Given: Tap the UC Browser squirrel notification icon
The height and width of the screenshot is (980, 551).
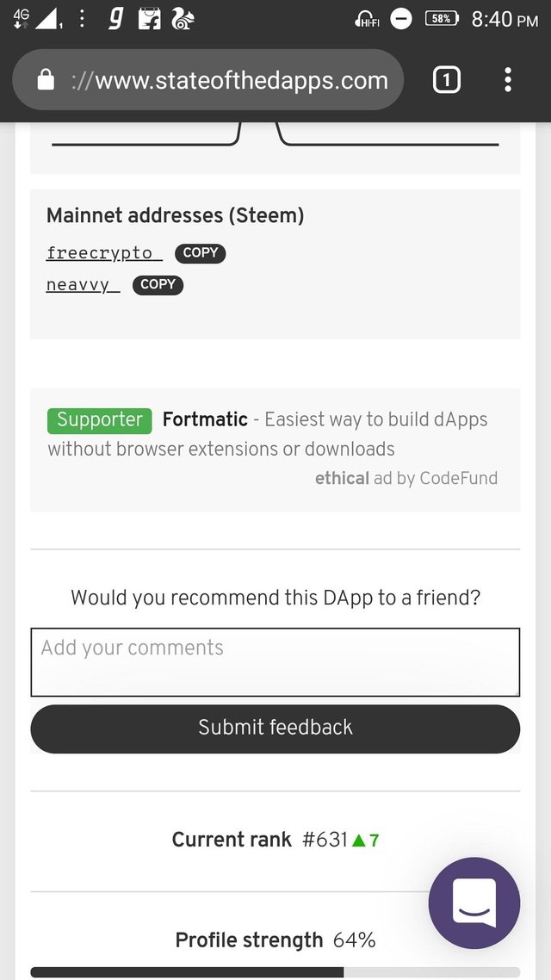Looking at the screenshot, I should click(x=182, y=19).
